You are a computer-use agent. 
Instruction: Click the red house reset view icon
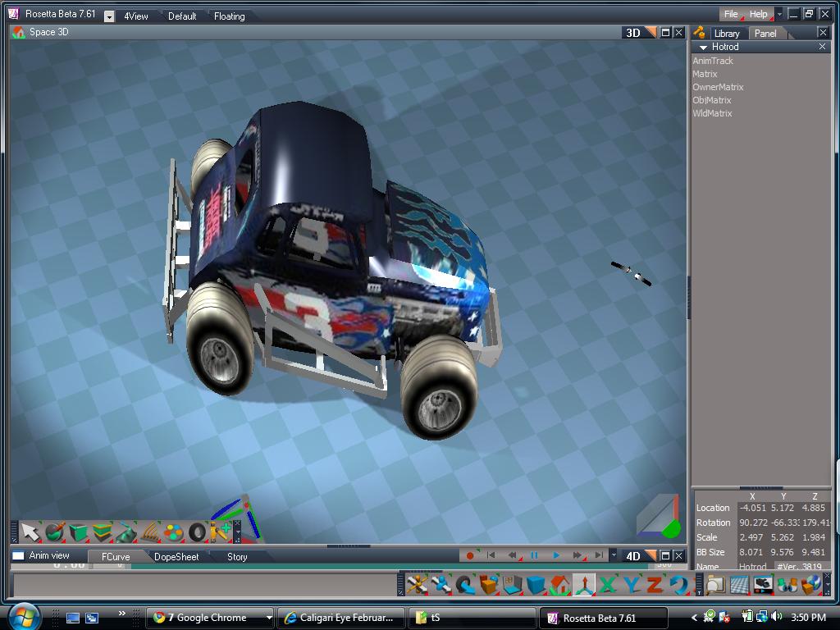point(559,585)
